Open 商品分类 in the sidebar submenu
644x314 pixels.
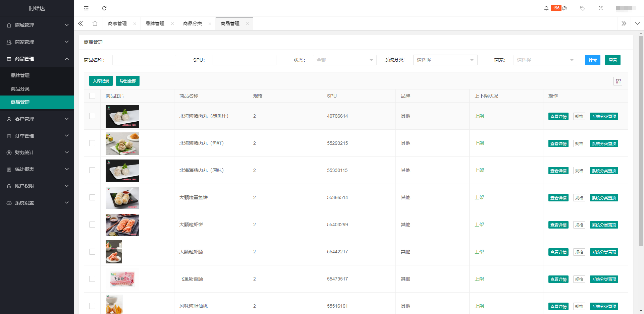(x=37, y=89)
